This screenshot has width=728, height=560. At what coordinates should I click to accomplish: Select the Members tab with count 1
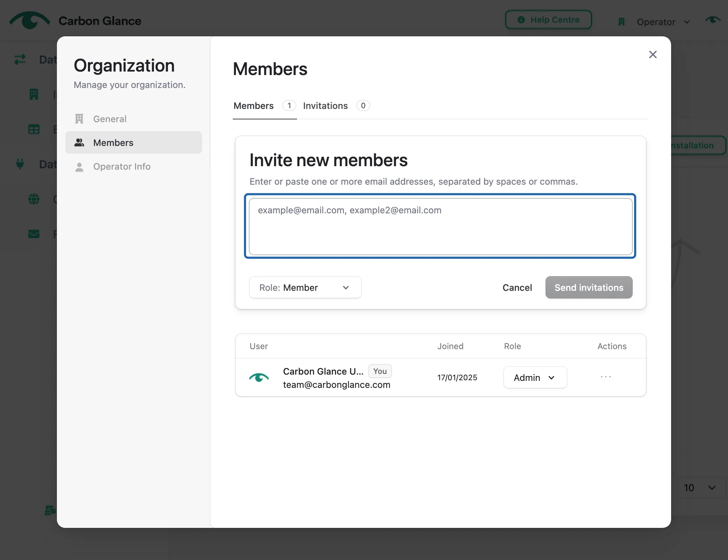pos(265,105)
